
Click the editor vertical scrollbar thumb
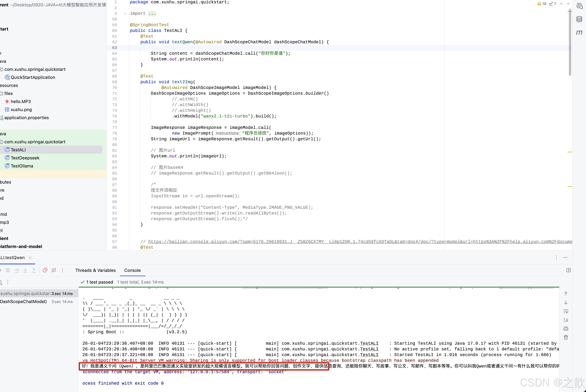click(570, 42)
